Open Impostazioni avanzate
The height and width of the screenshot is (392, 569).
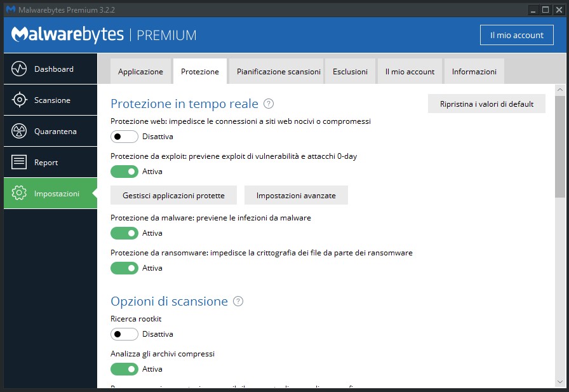coord(296,195)
